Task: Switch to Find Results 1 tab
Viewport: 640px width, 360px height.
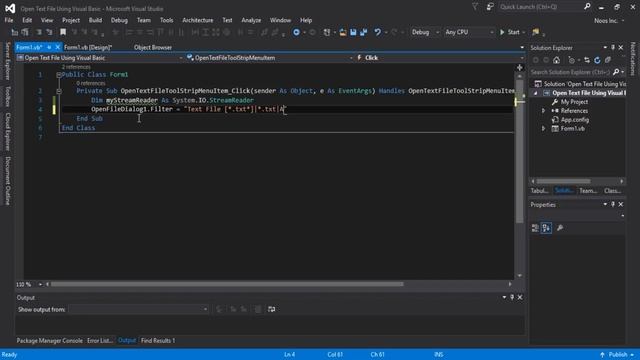Action: click(x=158, y=340)
